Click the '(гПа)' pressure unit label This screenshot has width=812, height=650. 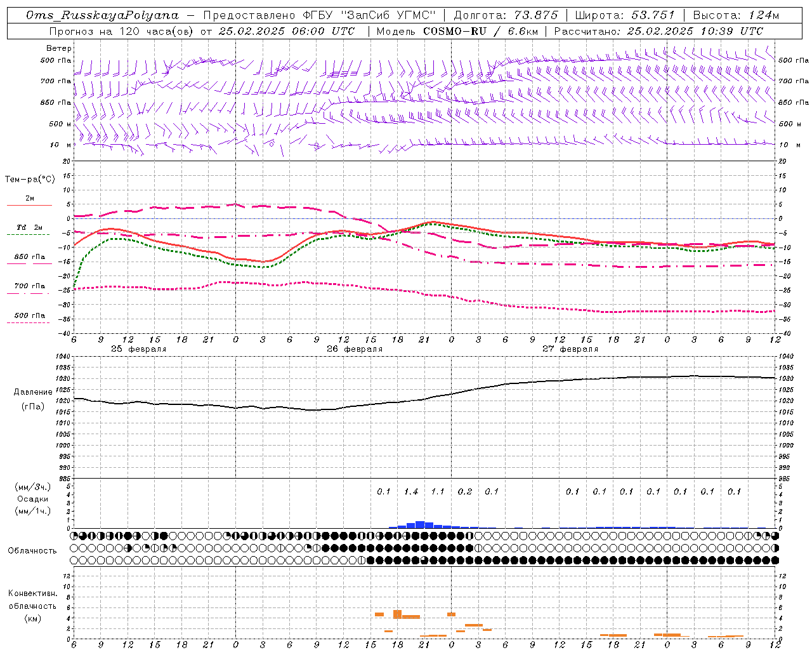tap(33, 407)
